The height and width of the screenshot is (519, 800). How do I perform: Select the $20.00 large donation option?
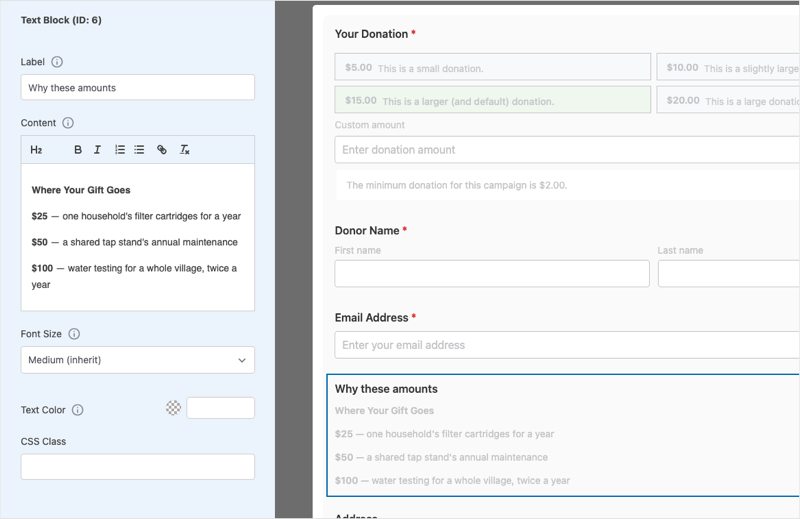point(728,100)
